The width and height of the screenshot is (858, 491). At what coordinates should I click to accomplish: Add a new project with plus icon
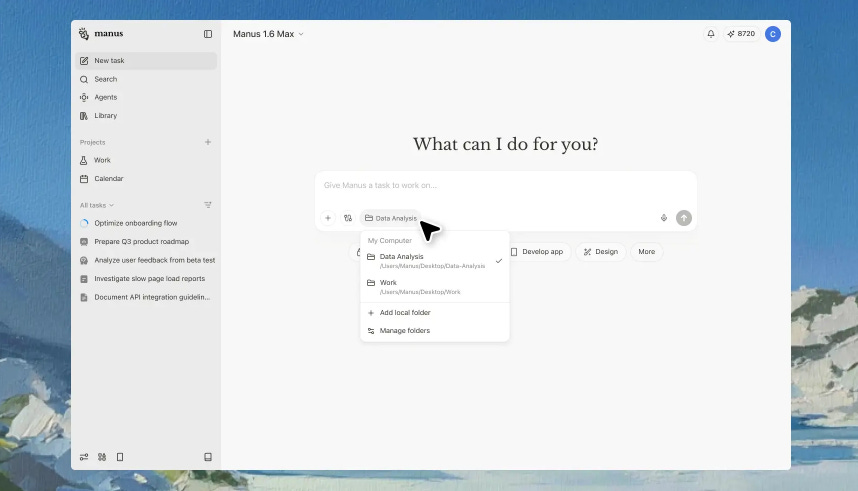pos(208,142)
